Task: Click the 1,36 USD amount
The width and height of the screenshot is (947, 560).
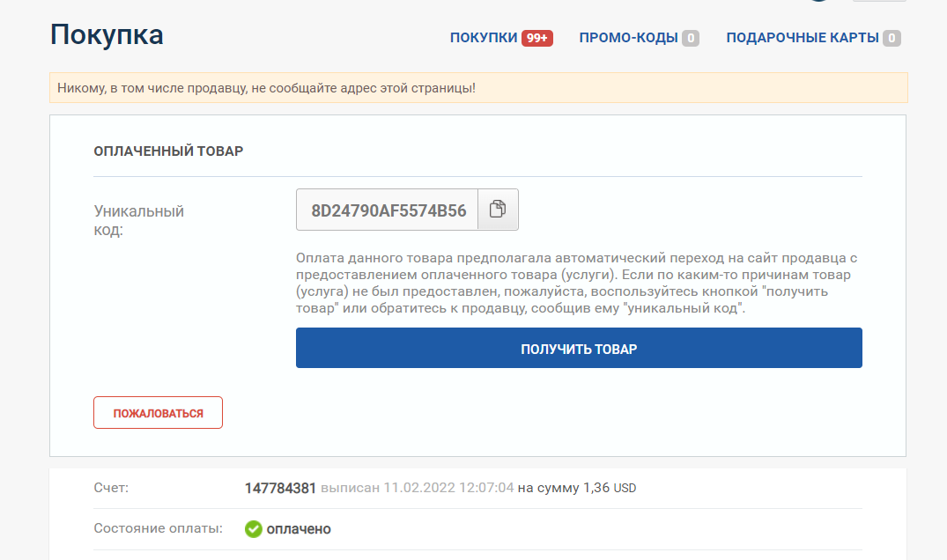Action: pyautogui.click(x=609, y=488)
